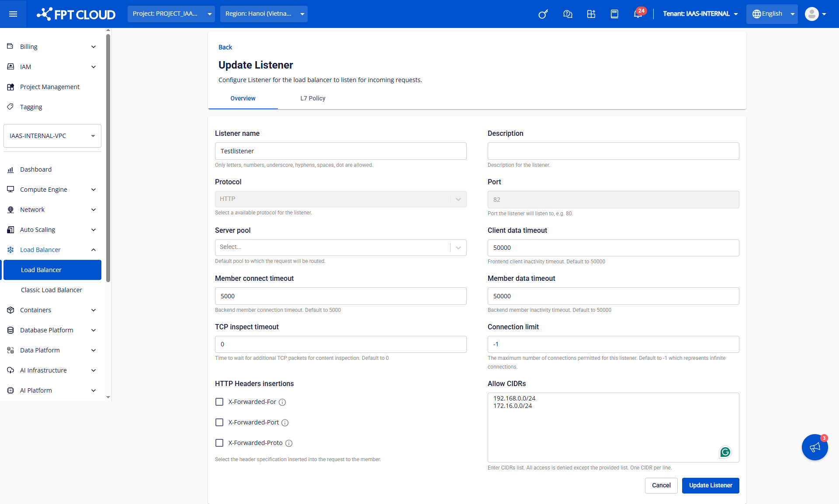Click the AI Platform chip icon
This screenshot has height=504, width=839.
click(10, 390)
